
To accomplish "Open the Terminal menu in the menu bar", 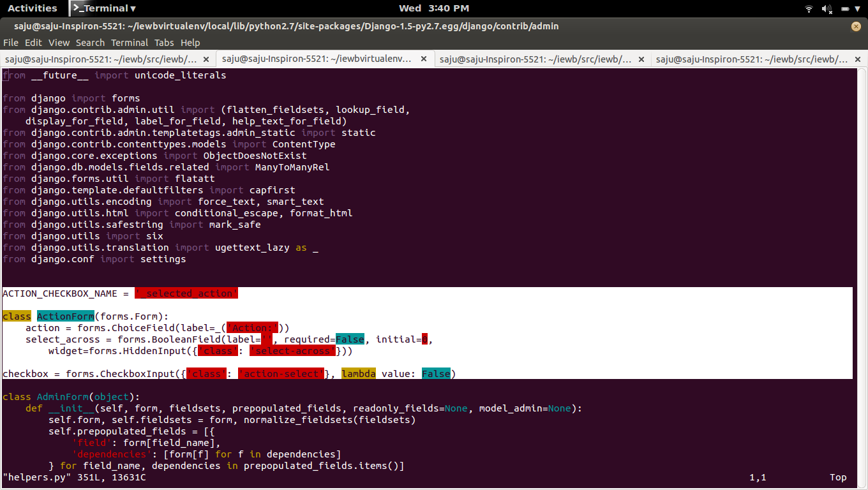I will [130, 43].
